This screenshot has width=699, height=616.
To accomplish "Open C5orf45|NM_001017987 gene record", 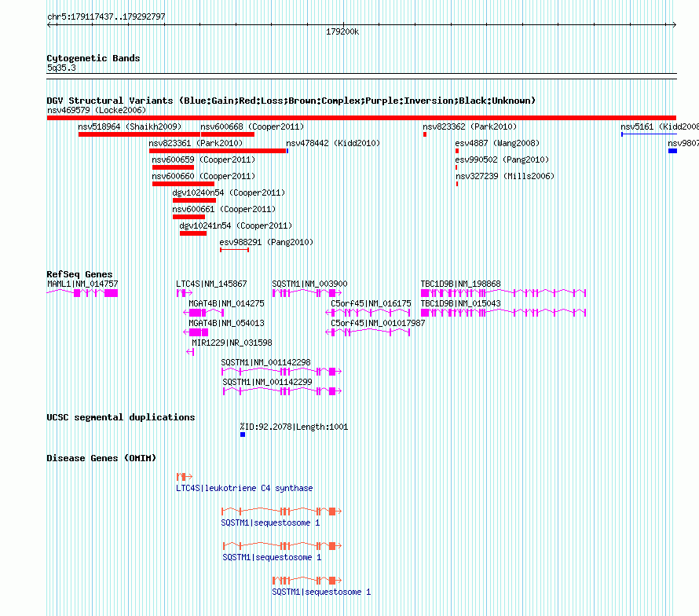I will [x=378, y=323].
